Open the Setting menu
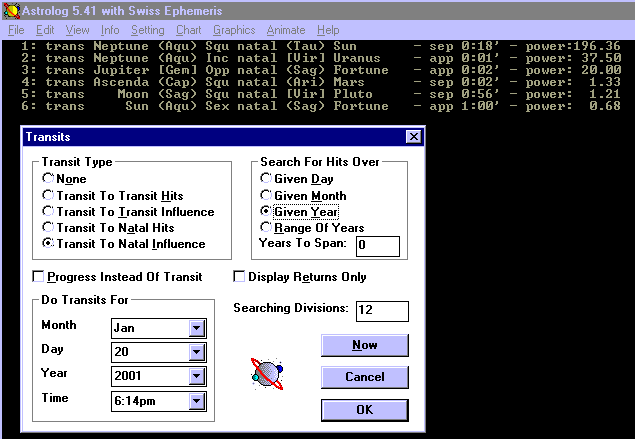The height and width of the screenshot is (439, 635). coord(147,30)
